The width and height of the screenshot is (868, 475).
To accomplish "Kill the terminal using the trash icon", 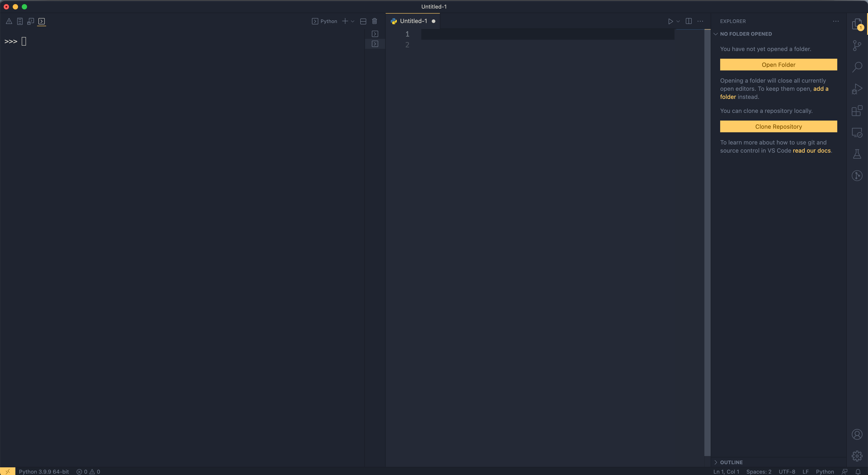I will pos(375,21).
